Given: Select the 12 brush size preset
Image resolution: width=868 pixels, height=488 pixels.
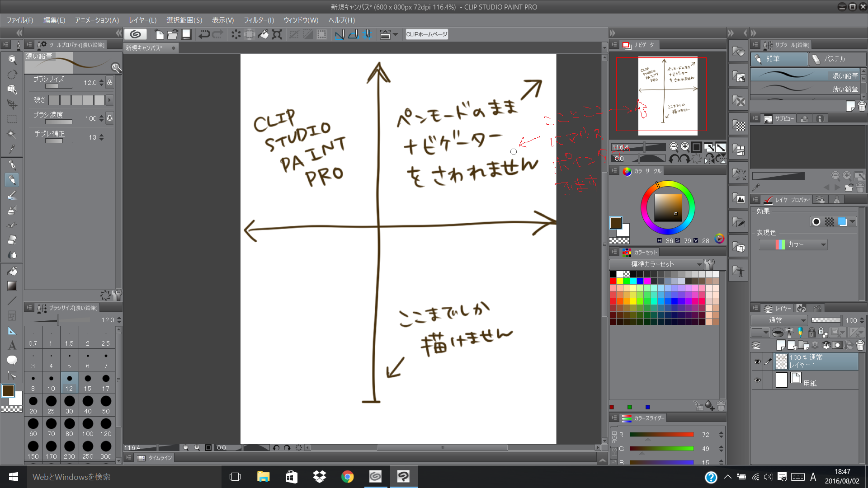Looking at the screenshot, I should [x=69, y=382].
